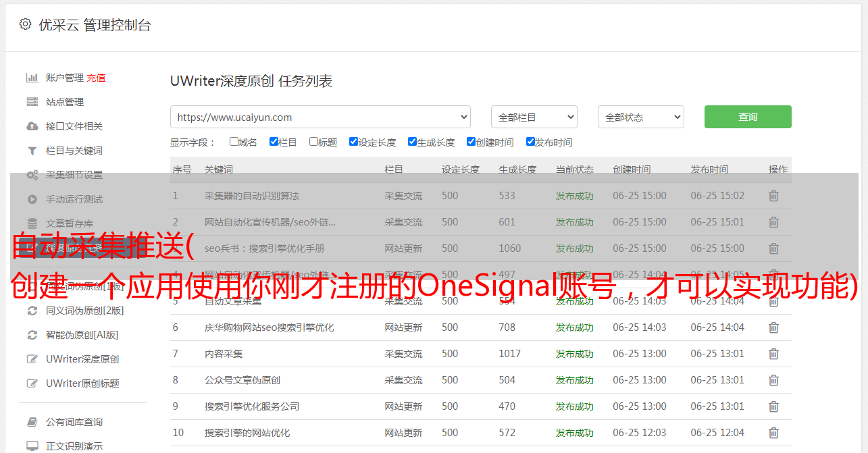Click the 关键词 column header
This screenshot has width=868, height=453.
219,169
